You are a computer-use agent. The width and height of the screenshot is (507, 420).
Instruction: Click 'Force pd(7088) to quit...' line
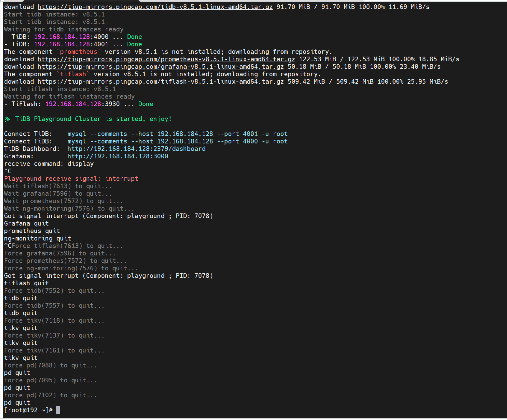click(50, 365)
